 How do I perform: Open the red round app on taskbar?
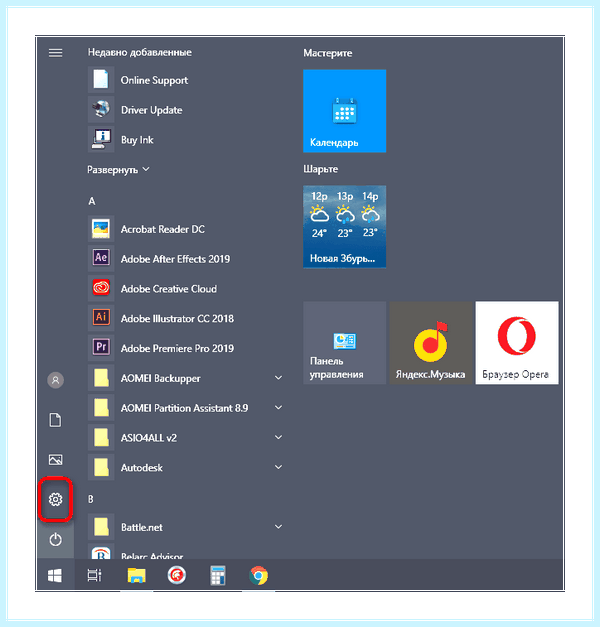pyautogui.click(x=177, y=576)
